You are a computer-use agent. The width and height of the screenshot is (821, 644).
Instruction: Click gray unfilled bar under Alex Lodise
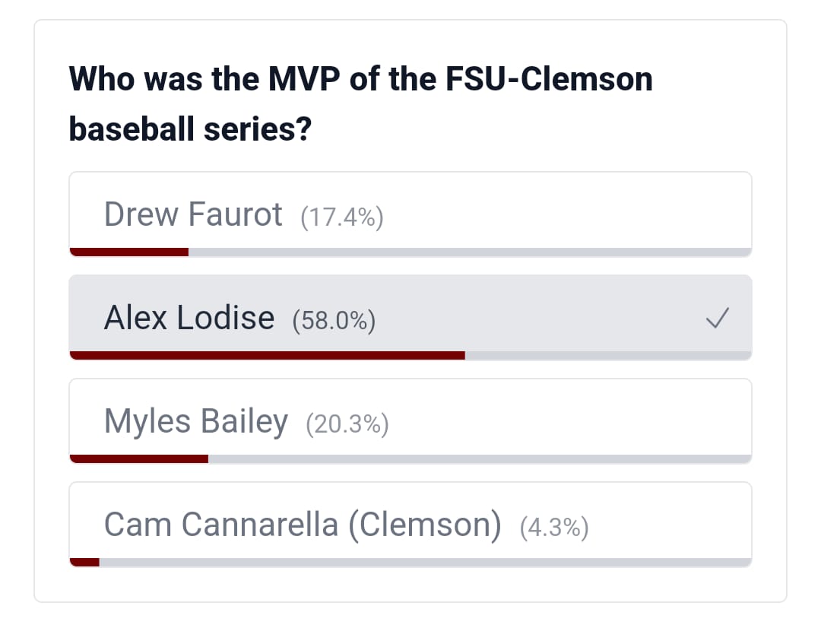coord(607,355)
